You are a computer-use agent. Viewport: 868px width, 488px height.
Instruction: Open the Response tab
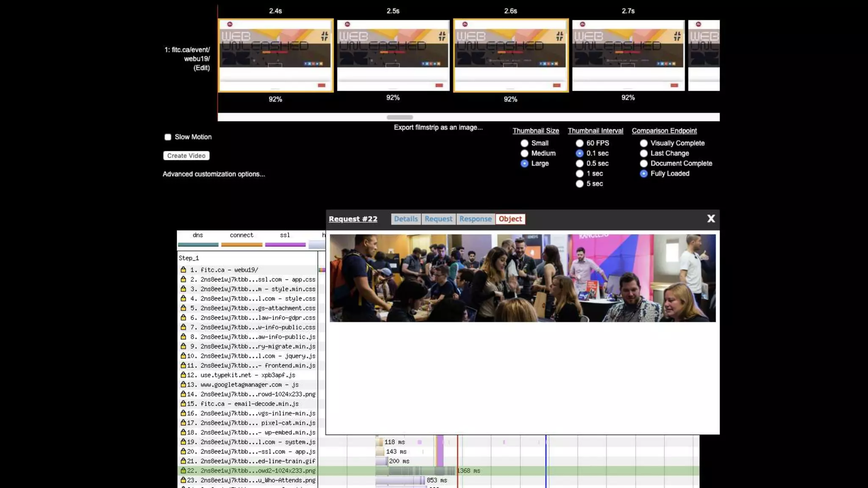pos(475,219)
